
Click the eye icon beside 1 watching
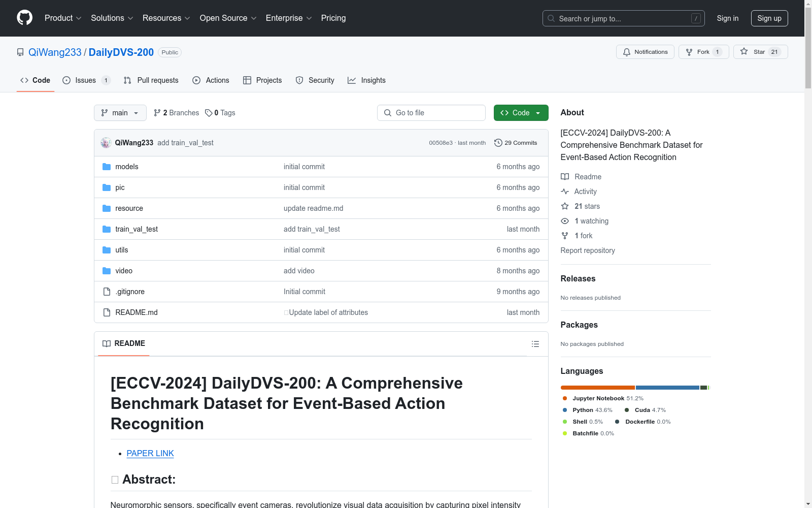565,221
